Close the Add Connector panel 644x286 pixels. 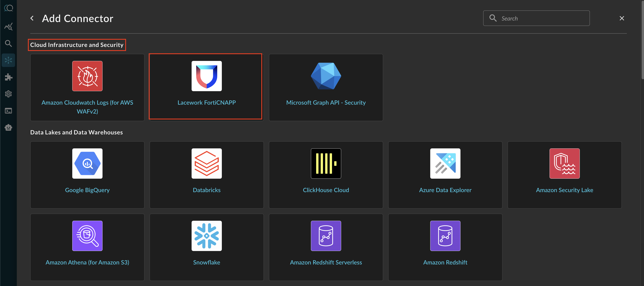[622, 18]
